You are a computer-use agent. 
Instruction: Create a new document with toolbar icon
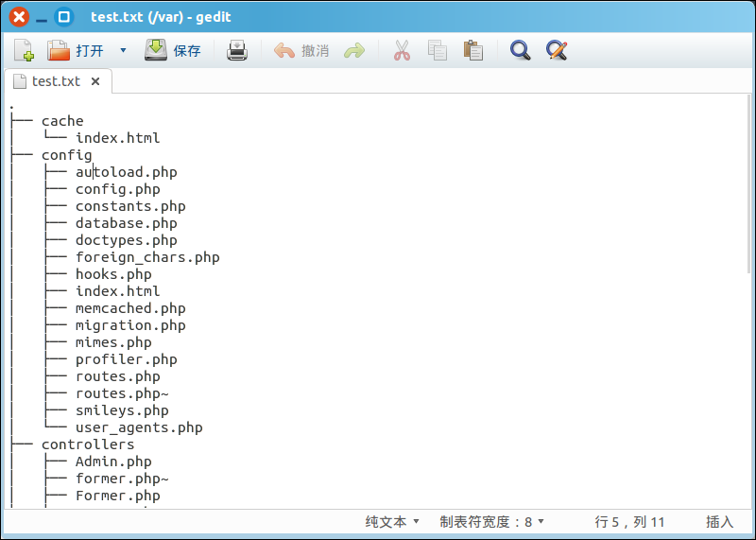(x=24, y=51)
